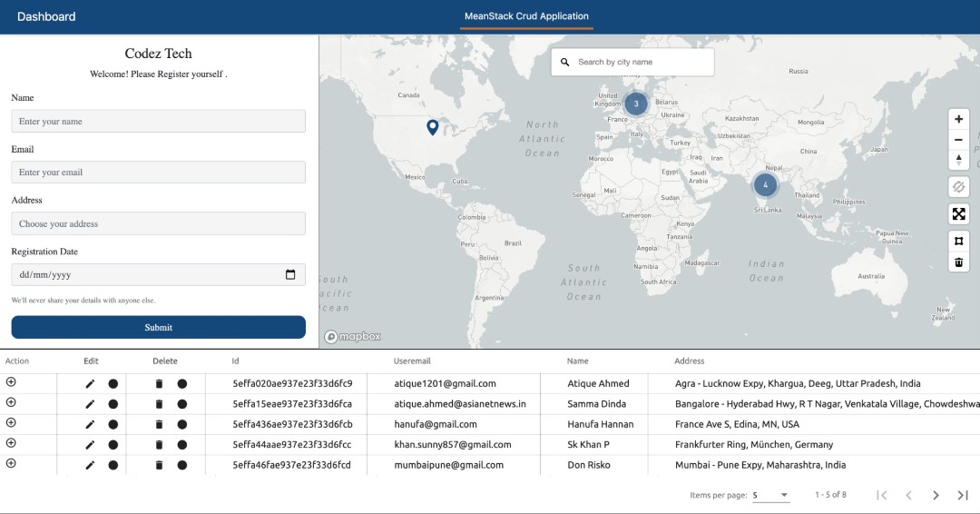Click black dot in Edit column, Sk Khan P row

[x=113, y=445]
